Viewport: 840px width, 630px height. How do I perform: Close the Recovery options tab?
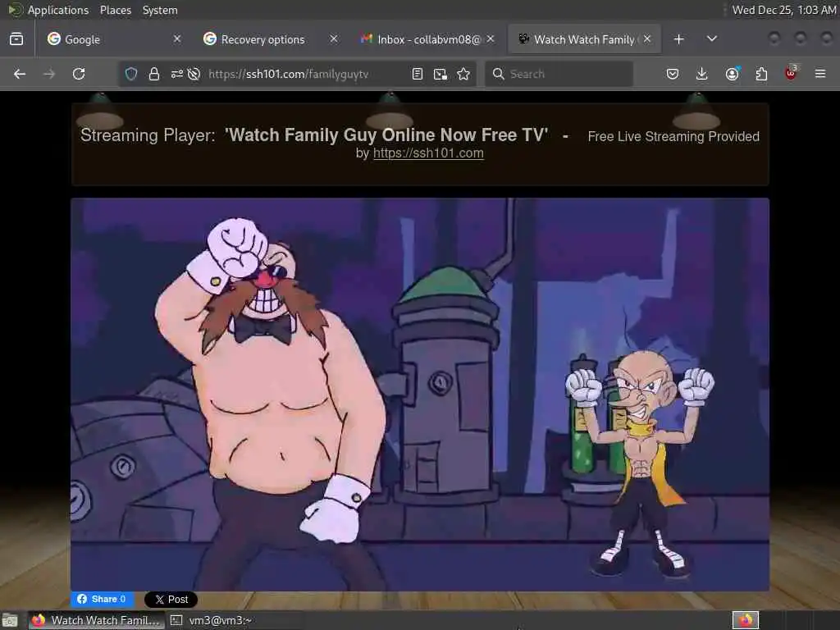[x=334, y=39]
